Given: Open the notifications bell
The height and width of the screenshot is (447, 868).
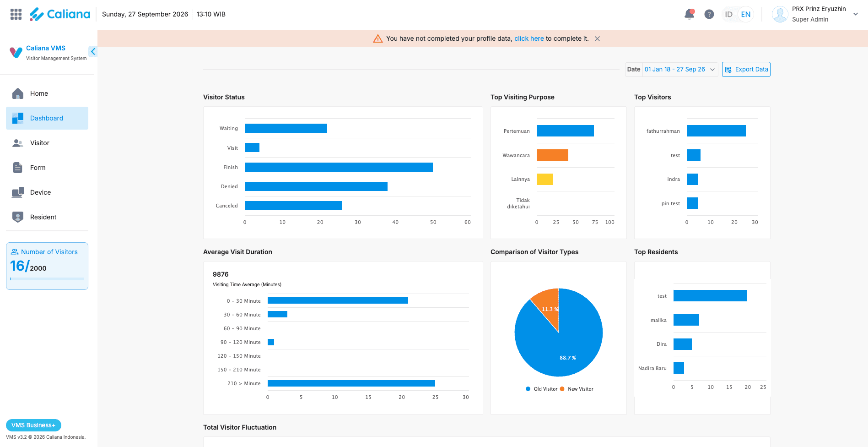Looking at the screenshot, I should 689,14.
